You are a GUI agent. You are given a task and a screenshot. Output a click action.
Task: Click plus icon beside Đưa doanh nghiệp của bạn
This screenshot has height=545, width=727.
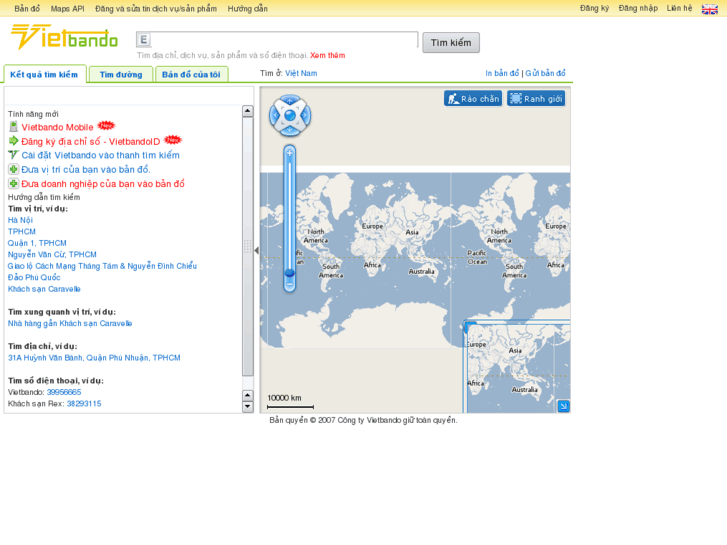pyautogui.click(x=13, y=184)
